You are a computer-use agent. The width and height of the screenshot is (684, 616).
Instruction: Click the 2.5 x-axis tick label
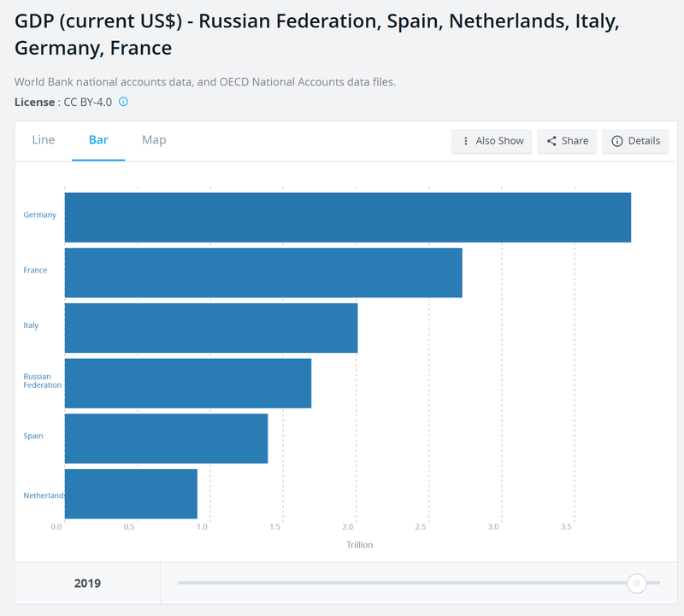tap(420, 527)
